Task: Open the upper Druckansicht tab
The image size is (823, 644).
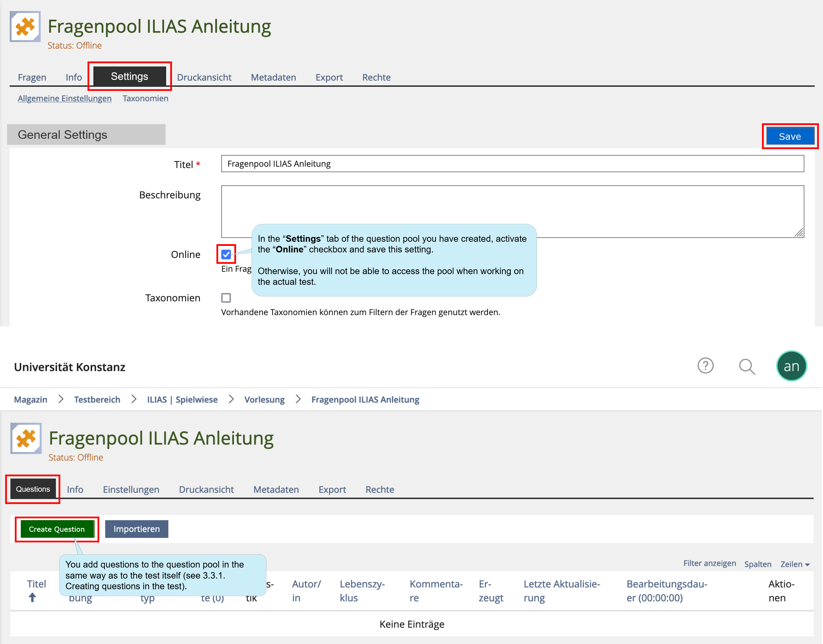Action: (x=204, y=77)
